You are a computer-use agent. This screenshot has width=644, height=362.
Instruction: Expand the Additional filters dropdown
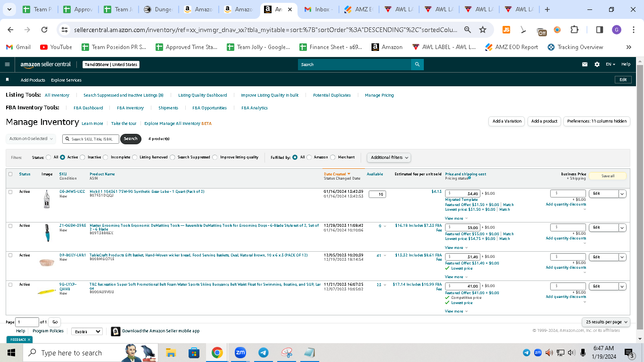click(x=389, y=157)
